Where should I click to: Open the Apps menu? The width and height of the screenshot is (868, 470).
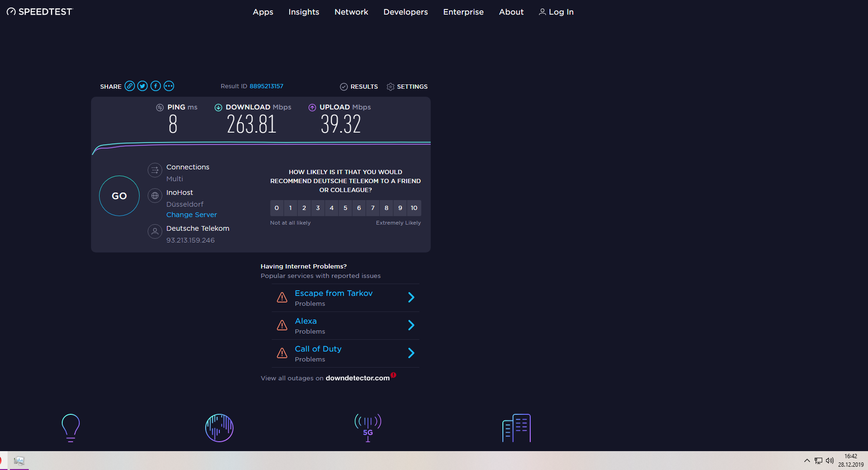click(263, 12)
